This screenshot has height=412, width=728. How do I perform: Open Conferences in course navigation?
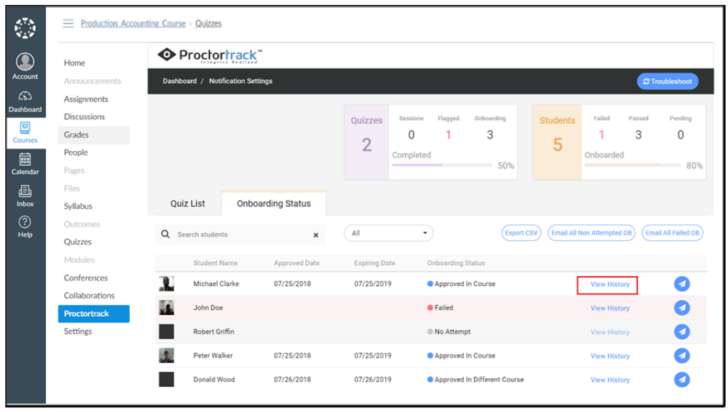[x=85, y=278]
